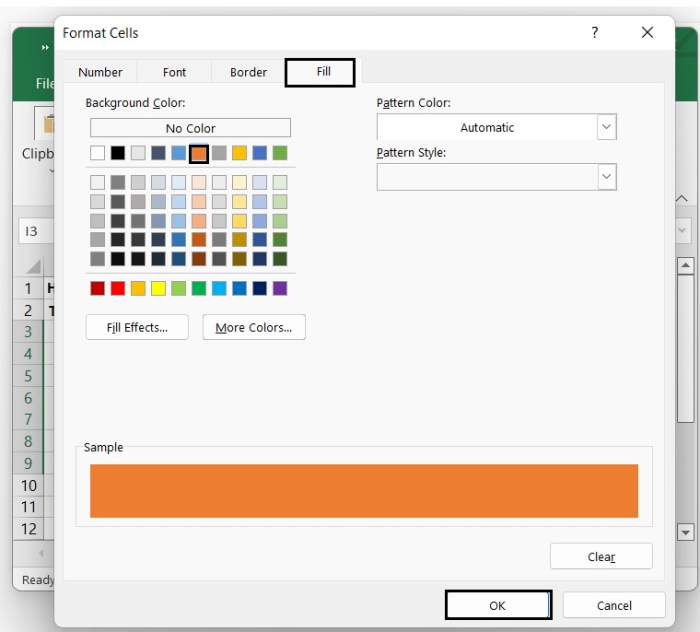Open the Pattern Color dropdown

tap(606, 127)
